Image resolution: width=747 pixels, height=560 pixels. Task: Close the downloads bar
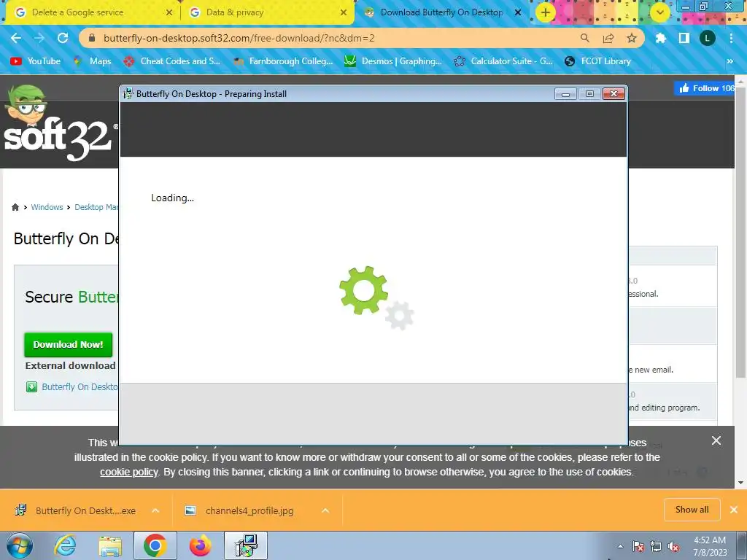(x=734, y=510)
